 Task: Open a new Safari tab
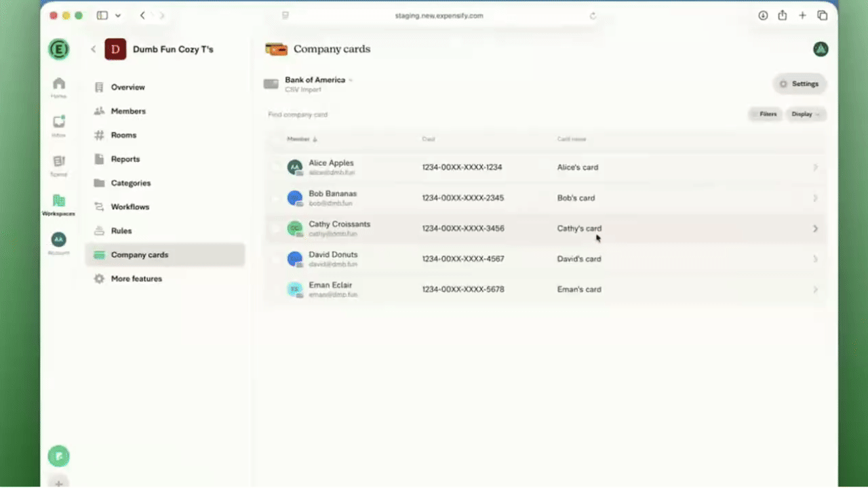[x=802, y=16]
